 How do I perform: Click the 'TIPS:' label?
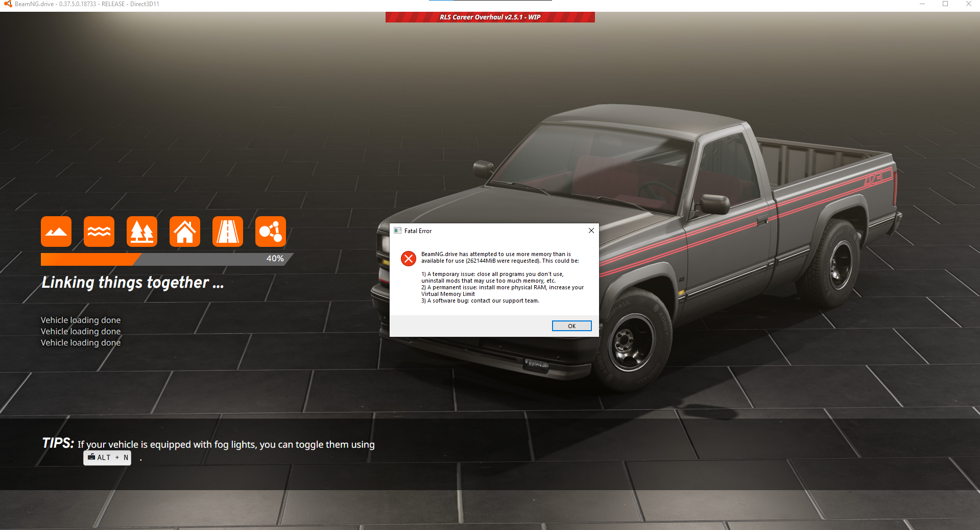(x=58, y=443)
